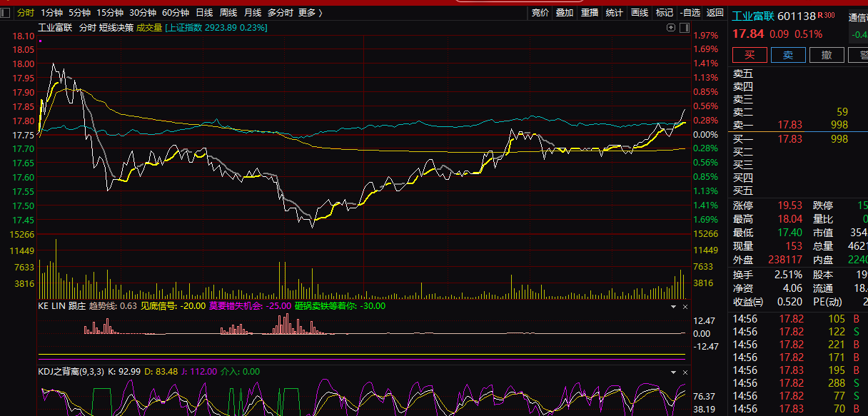Click the red 买 buy button
Image resolution: width=868 pixels, height=416 pixels.
click(750, 55)
